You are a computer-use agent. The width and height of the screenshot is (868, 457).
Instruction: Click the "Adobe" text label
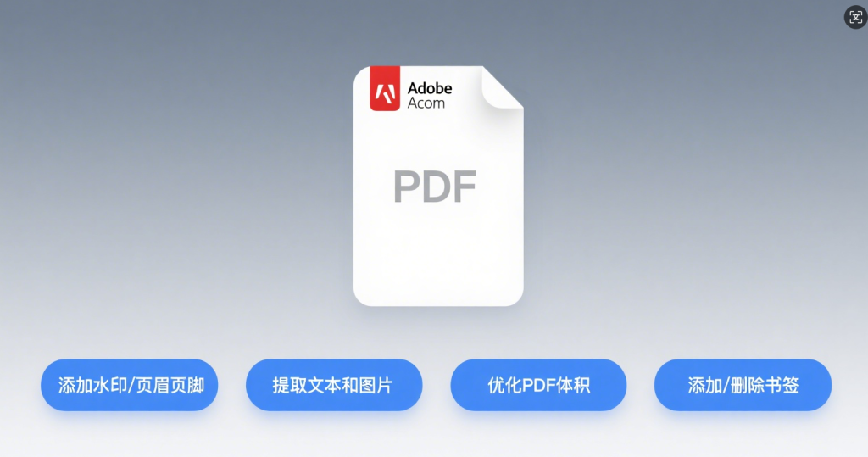[x=430, y=88]
